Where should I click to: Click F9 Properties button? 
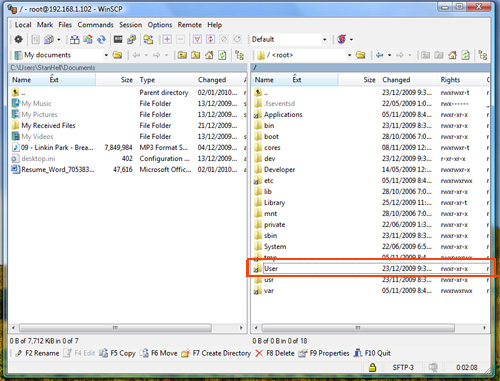[324, 353]
